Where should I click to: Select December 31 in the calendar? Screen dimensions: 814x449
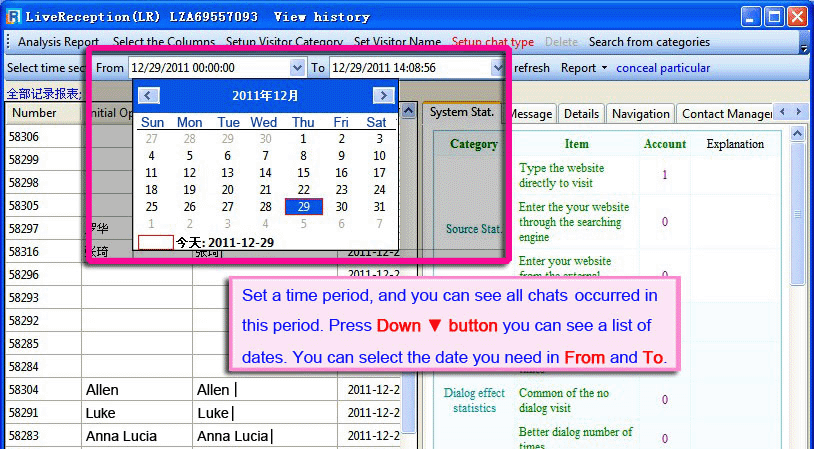(x=379, y=207)
